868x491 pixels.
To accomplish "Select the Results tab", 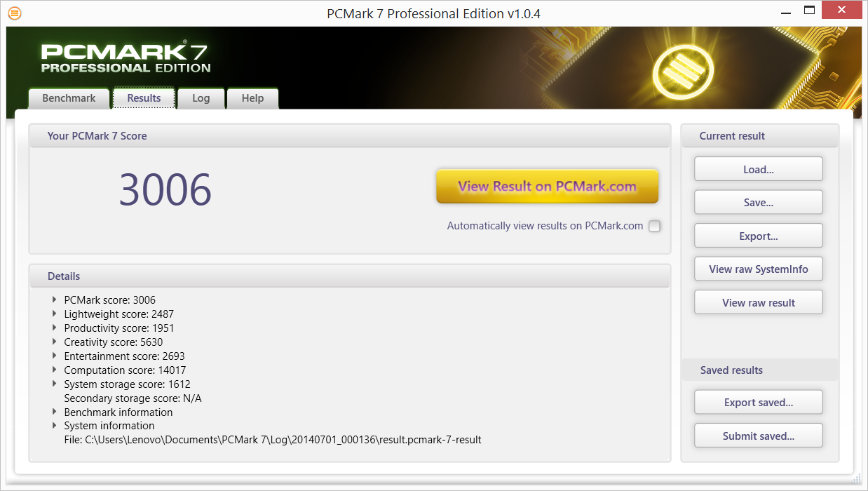I will pyautogui.click(x=144, y=98).
